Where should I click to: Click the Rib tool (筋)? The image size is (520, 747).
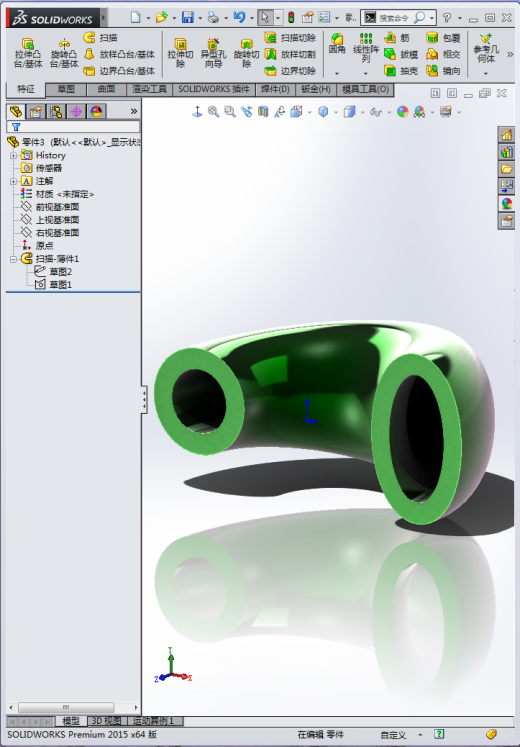397,38
